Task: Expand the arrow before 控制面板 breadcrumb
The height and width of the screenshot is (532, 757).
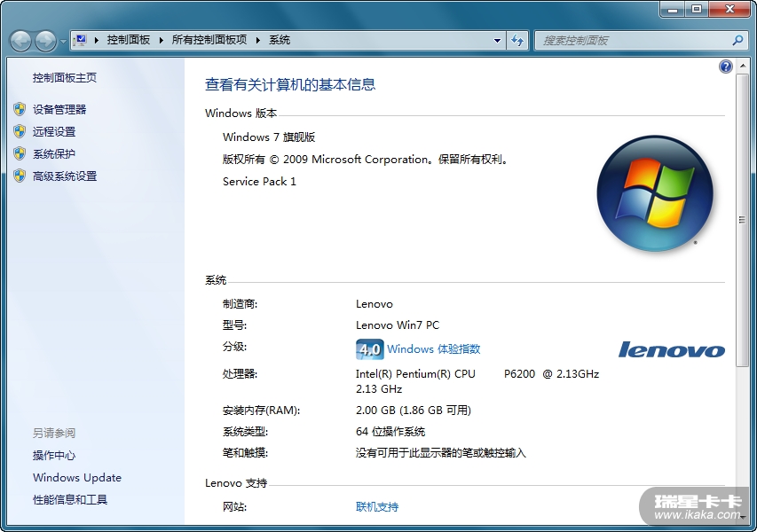Action: click(x=97, y=40)
